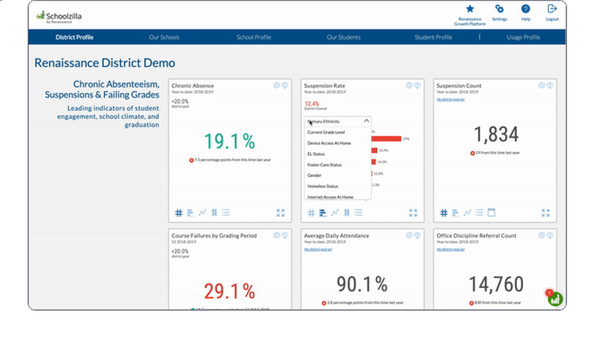Switch Chronic Absence card to trend line view
Screen dimensions: 591x364
(x=202, y=213)
